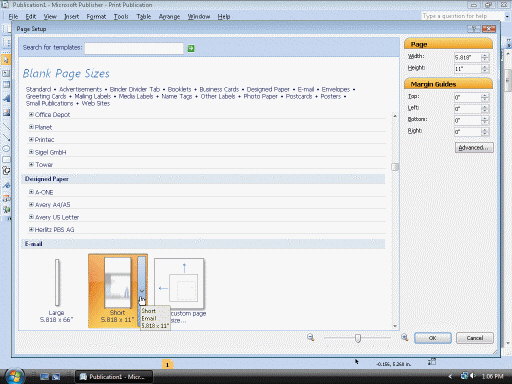Image resolution: width=512 pixels, height=384 pixels.
Task: Click the page Height value field
Action: (467, 69)
